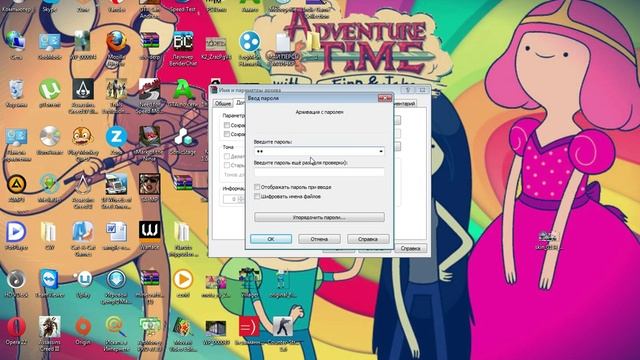The height and width of the screenshot is (360, 640).
Task: Open the password field dropdown arrow
Action: click(x=381, y=151)
